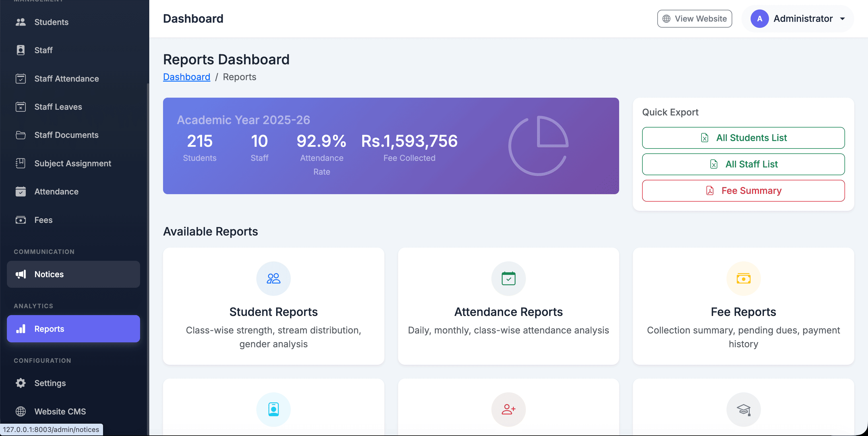Click the cyan ID badge report icon
The height and width of the screenshot is (436, 868).
coord(273,409)
